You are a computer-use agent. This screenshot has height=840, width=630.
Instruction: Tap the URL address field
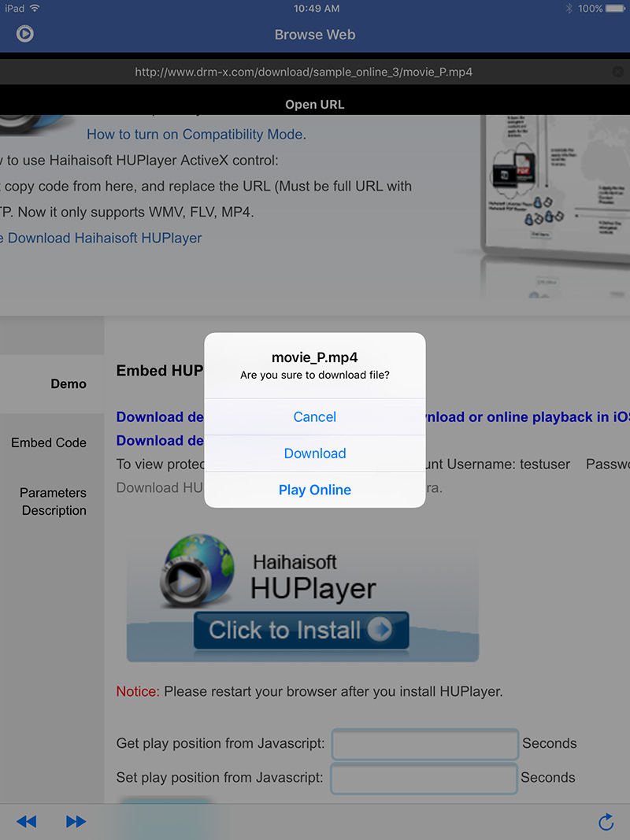pos(304,72)
